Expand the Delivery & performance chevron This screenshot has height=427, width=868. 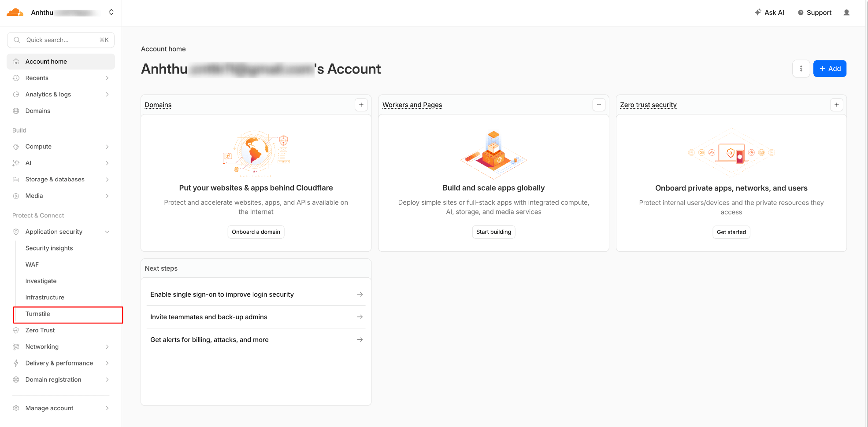107,363
